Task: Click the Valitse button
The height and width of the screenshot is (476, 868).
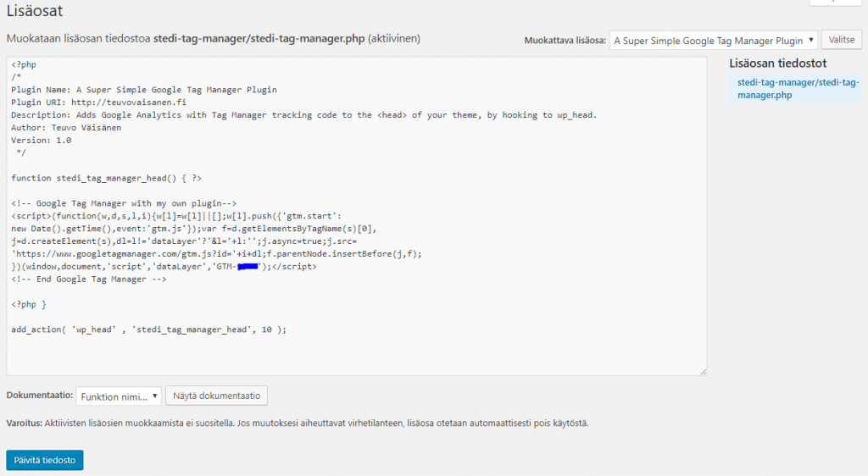Action: point(842,40)
